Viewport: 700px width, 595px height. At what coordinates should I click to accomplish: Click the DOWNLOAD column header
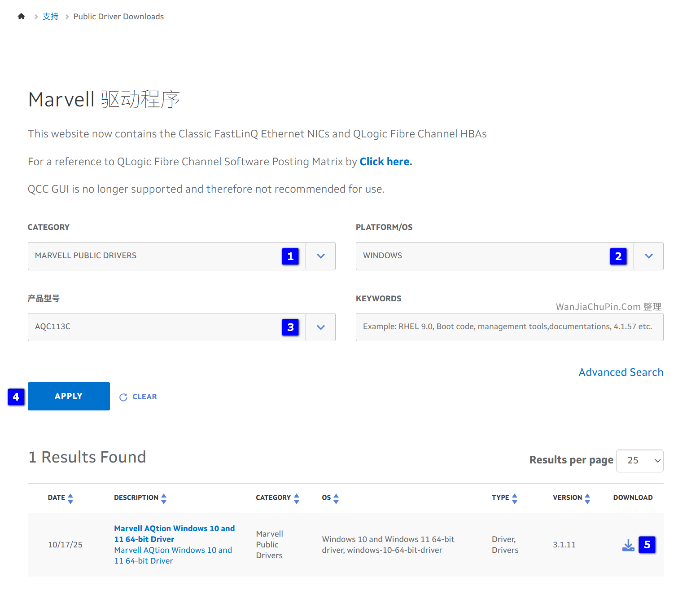[633, 498]
